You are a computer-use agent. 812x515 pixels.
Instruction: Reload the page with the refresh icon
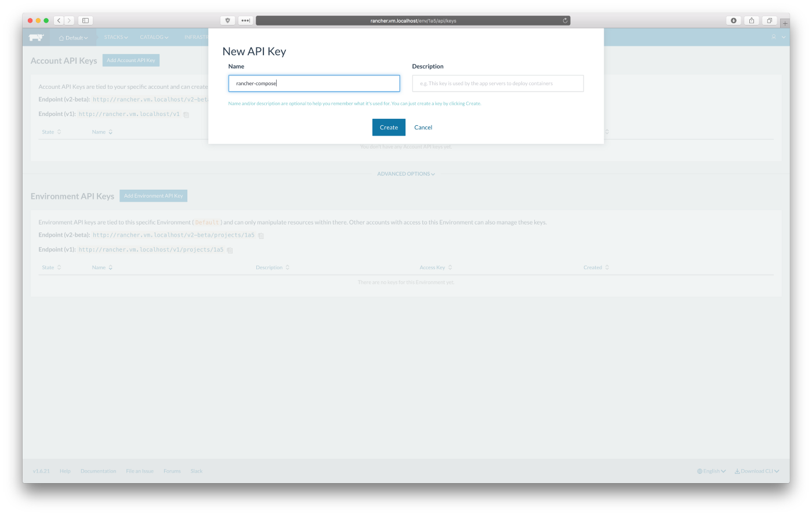[x=565, y=20]
